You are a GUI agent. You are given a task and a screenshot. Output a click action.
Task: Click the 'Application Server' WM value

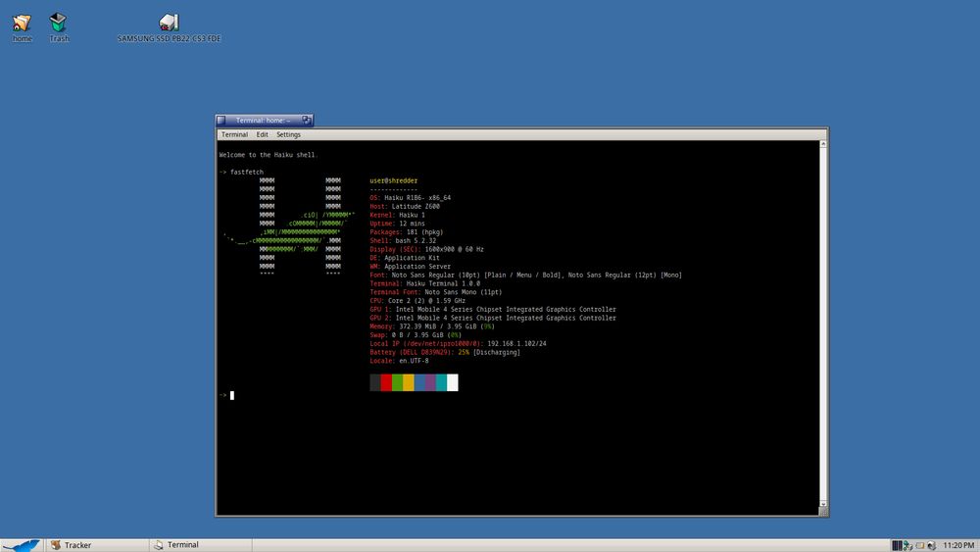[x=417, y=267]
